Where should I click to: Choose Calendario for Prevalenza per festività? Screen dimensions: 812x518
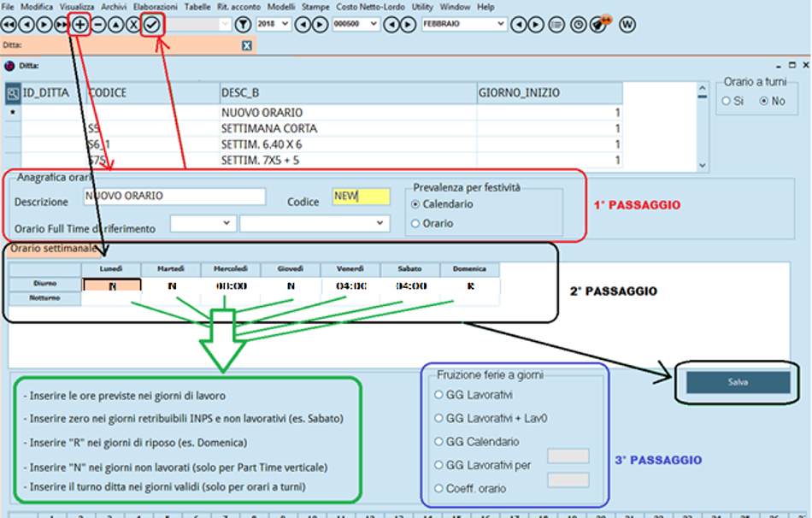tap(415, 204)
